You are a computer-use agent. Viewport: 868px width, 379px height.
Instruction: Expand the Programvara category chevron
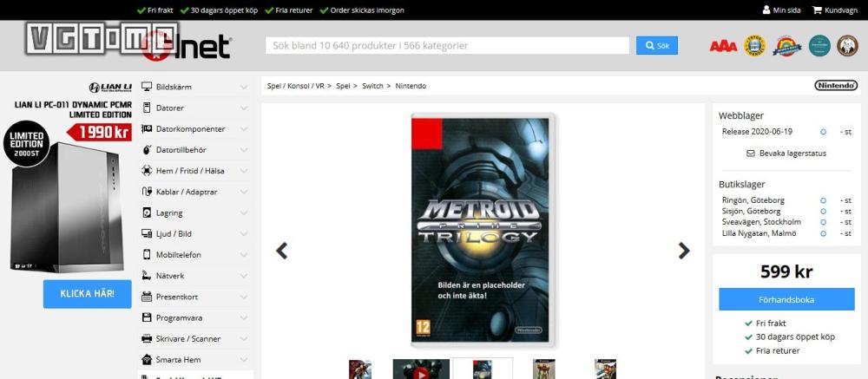point(244,317)
